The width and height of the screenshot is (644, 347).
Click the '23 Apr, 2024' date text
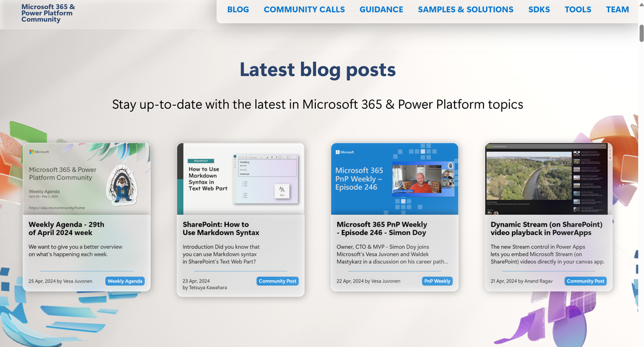point(196,281)
